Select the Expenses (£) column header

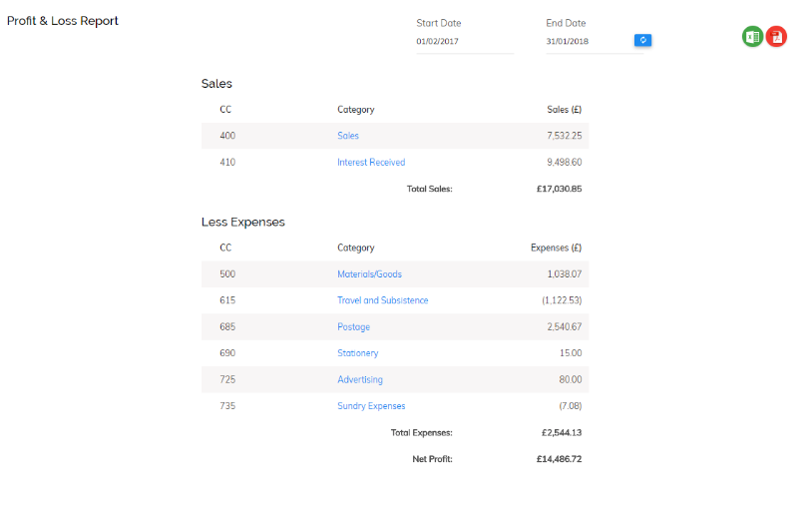[x=557, y=248]
